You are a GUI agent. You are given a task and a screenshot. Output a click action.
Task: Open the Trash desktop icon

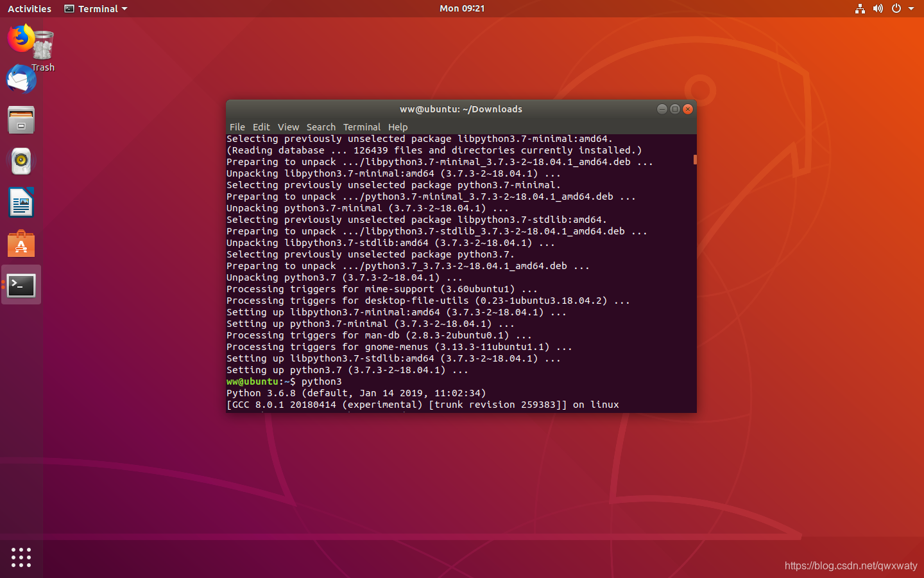pyautogui.click(x=43, y=51)
